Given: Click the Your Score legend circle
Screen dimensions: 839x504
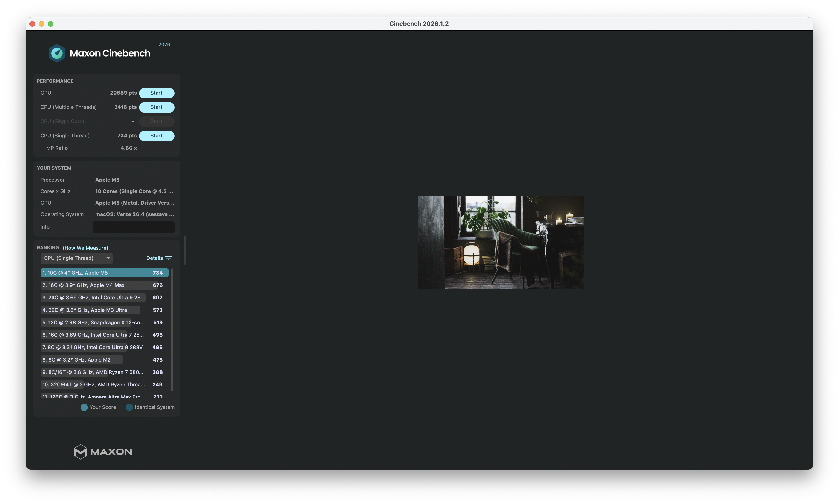Looking at the screenshot, I should (84, 407).
